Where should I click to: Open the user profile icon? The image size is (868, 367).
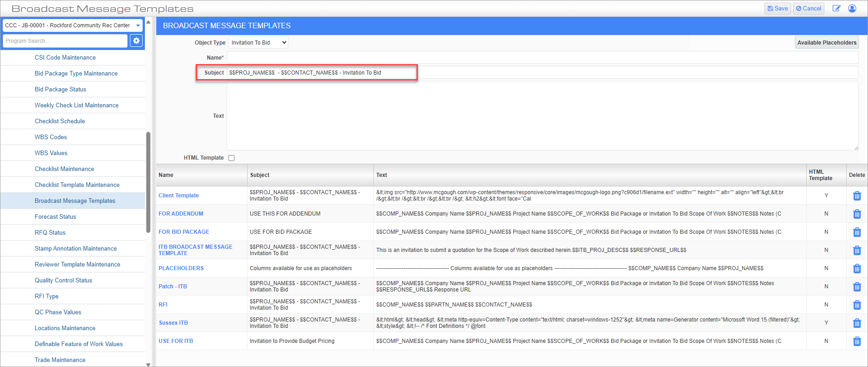coord(852,8)
